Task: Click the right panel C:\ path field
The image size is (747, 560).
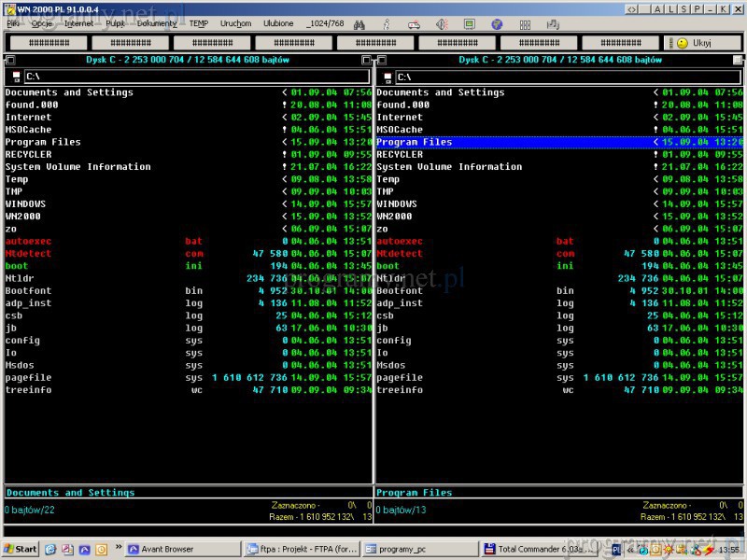Action: tap(565, 77)
